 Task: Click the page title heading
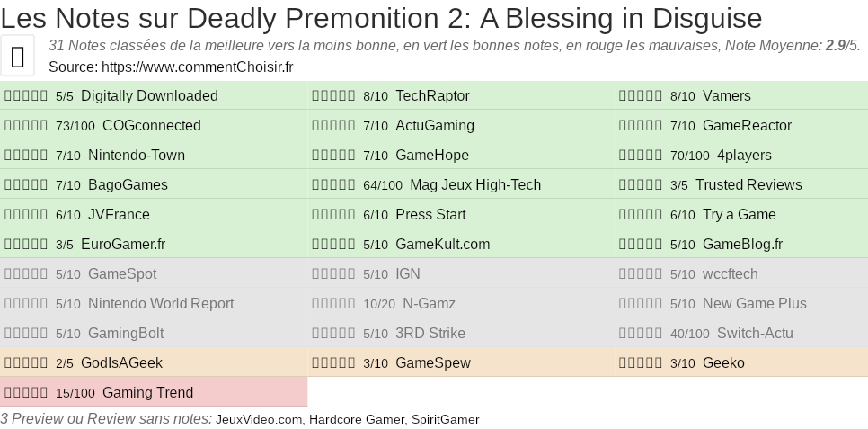[x=381, y=17]
